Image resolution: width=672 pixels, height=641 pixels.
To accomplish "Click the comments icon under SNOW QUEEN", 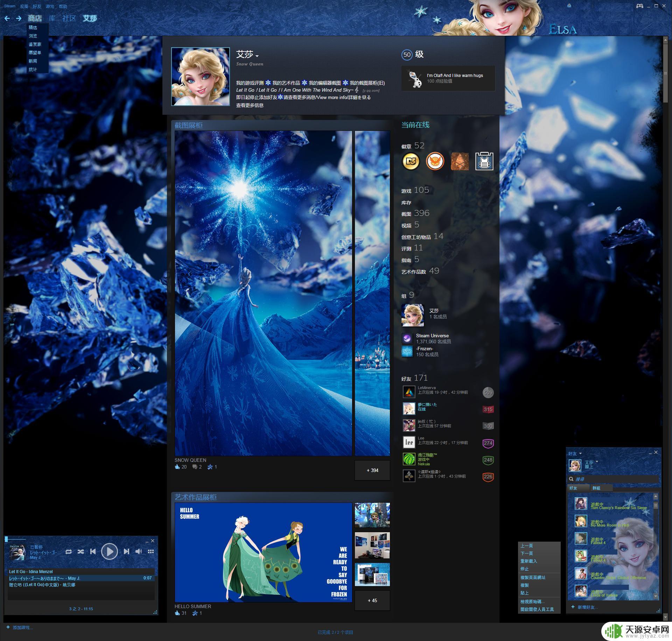I will 195,467.
